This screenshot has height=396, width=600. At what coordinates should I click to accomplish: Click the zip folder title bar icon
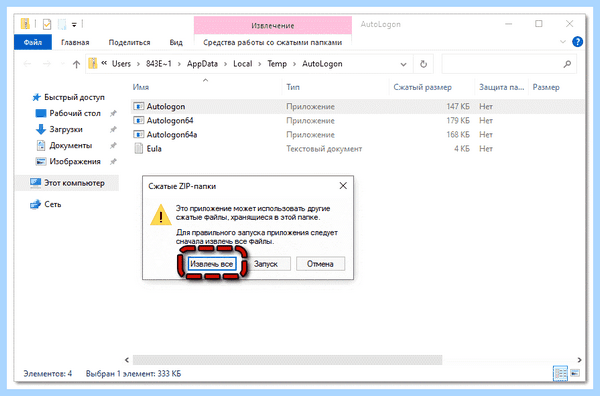pyautogui.click(x=25, y=24)
